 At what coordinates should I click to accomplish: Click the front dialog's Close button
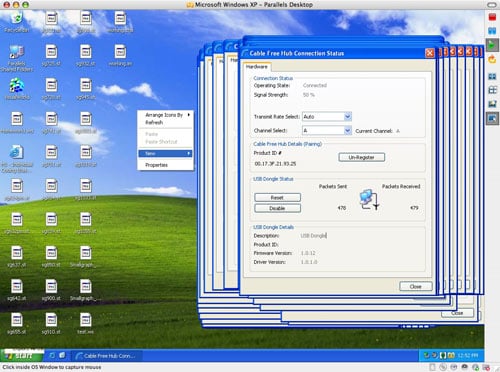[416, 286]
